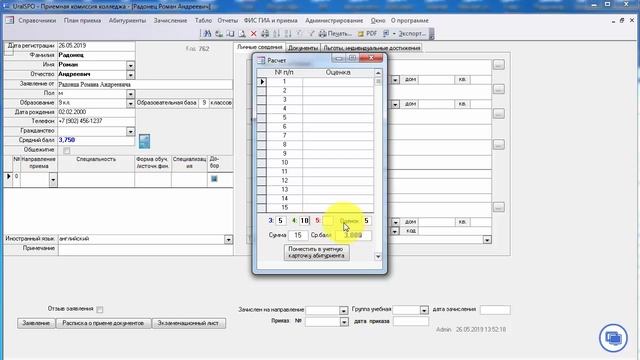Click the Заявление button

(x=36, y=323)
